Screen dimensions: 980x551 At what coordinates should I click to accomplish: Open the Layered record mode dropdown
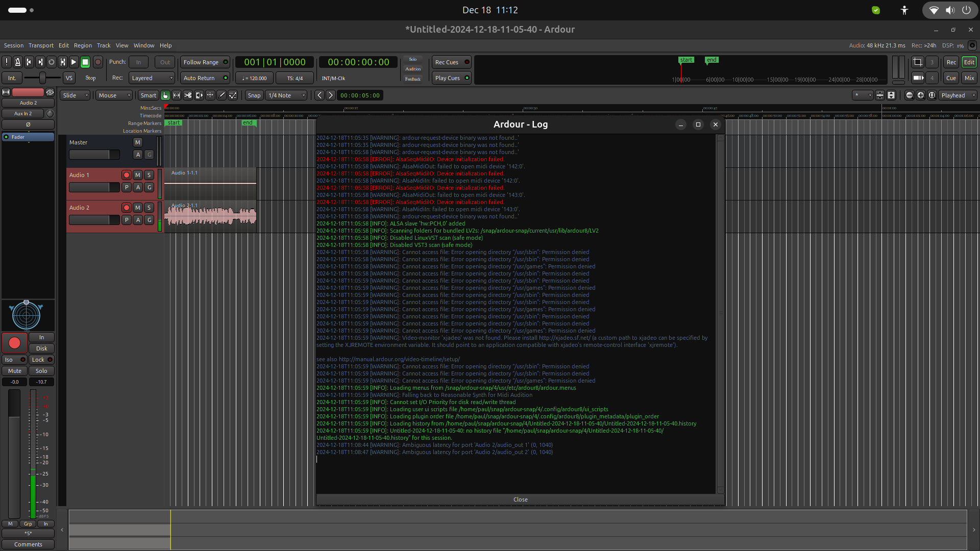click(152, 78)
